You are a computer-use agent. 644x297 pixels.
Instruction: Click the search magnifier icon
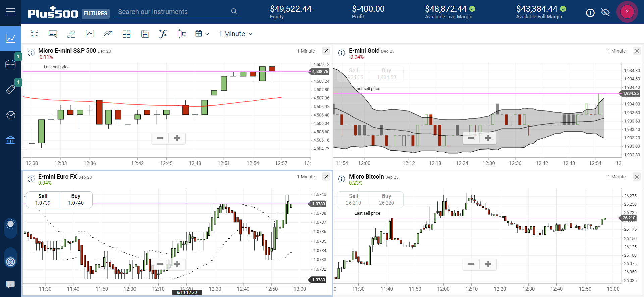tap(234, 11)
